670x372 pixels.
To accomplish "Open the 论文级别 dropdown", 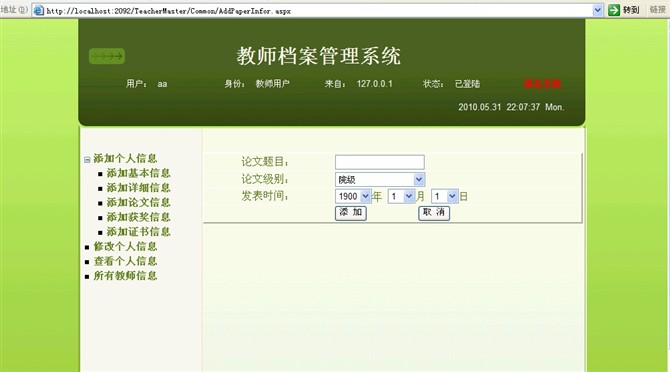I will pyautogui.click(x=380, y=179).
